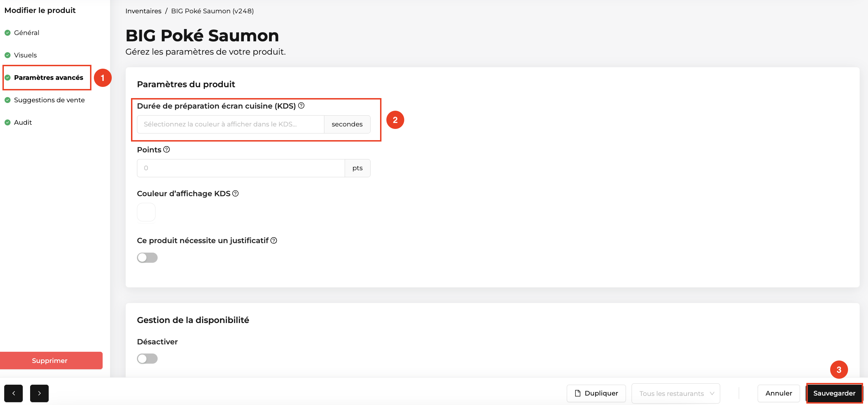
Task: Click the 'pts' unit label
Action: (358, 168)
